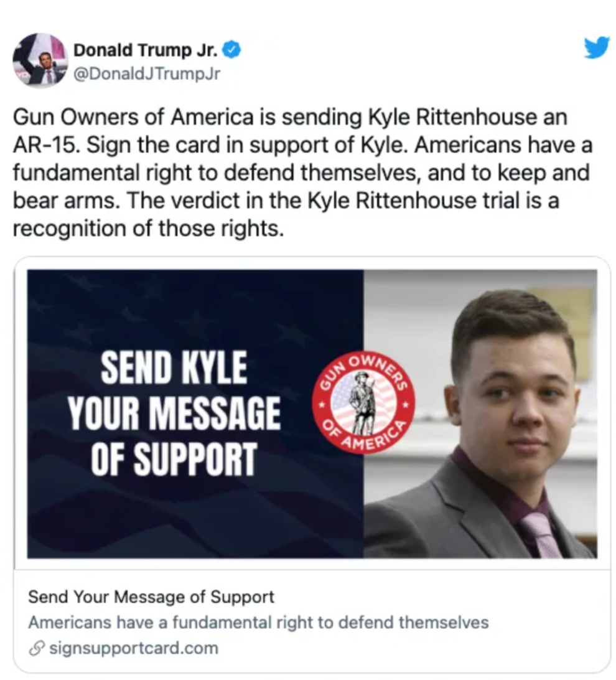Click the phrase recognition of those rights

click(148, 229)
